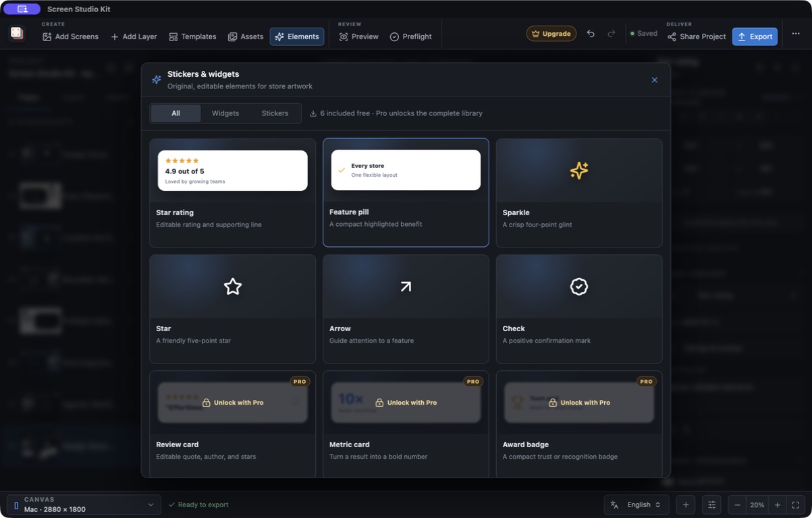812x518 pixels.
Task: Click the PRO badge on Metric card
Action: click(473, 382)
